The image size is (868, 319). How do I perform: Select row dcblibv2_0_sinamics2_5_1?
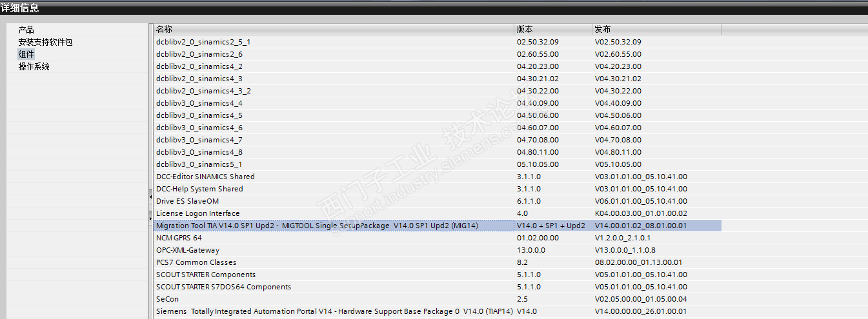coord(438,42)
